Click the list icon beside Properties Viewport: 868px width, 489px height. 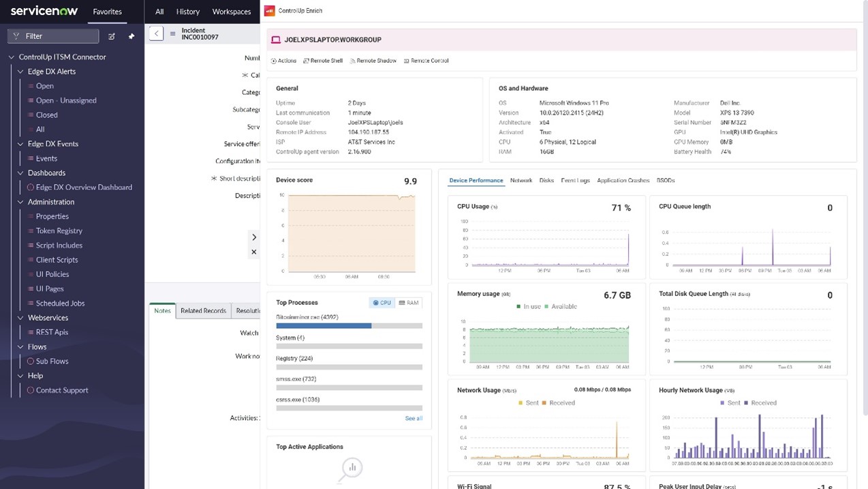(30, 216)
